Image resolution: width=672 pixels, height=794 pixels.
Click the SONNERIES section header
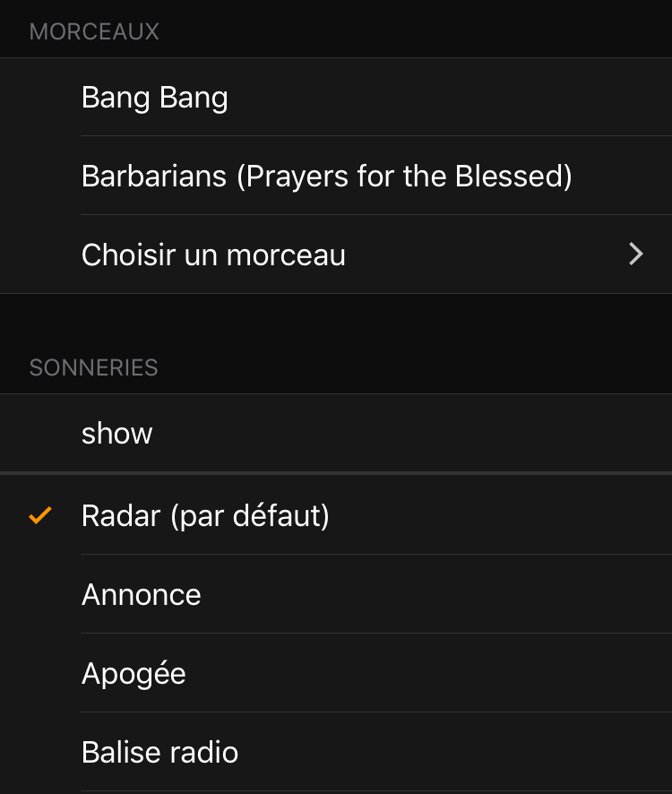point(93,368)
